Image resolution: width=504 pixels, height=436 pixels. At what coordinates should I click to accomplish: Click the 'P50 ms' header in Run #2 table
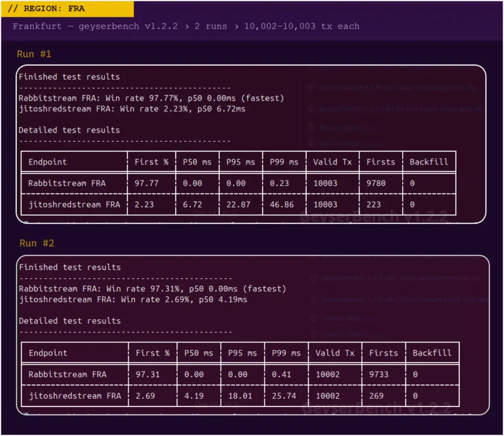pyautogui.click(x=199, y=353)
